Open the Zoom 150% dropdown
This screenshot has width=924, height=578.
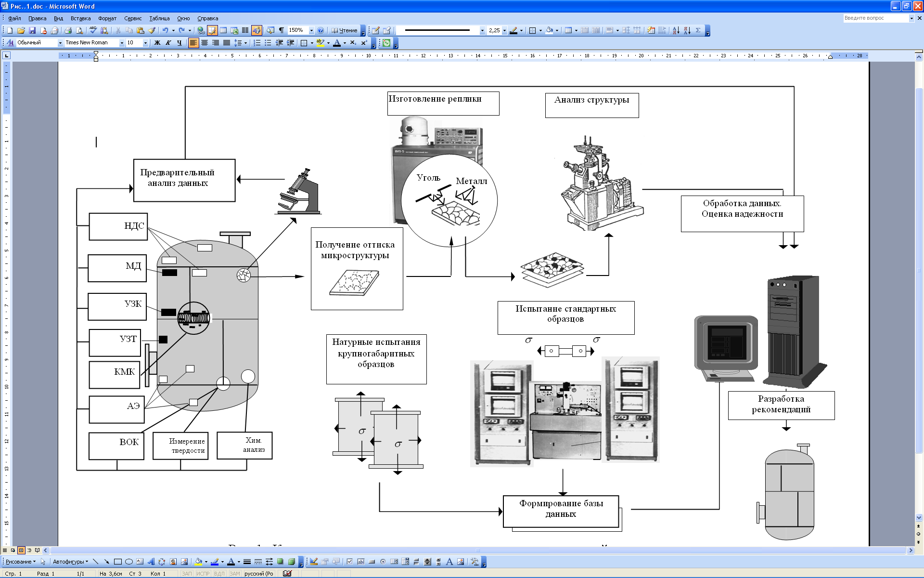311,30
